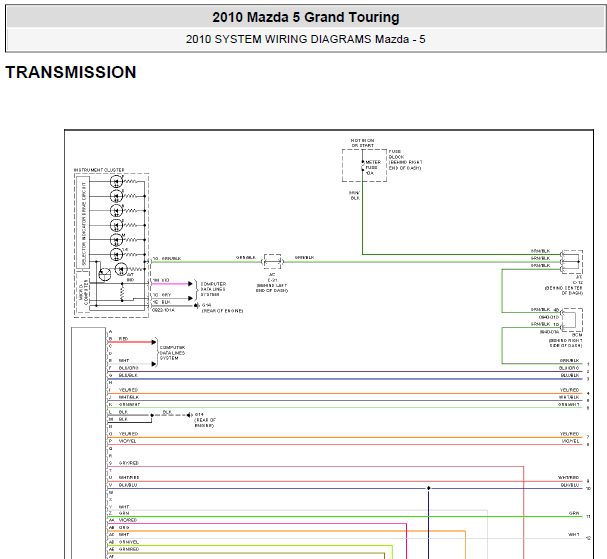The height and width of the screenshot is (559, 607).
Task: Click the BCM label
Action: tap(577, 335)
